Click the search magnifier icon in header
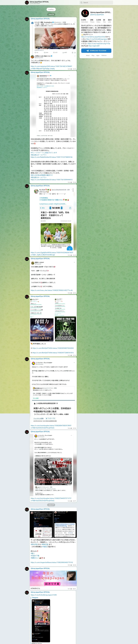Viewport: 138px width, 644px height. [81, 2]
